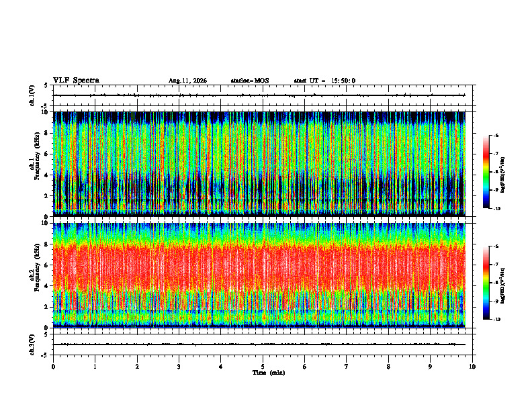Click the ch.3(V) waveform strip at bottom
This screenshot has height=411, width=532.
point(259,345)
